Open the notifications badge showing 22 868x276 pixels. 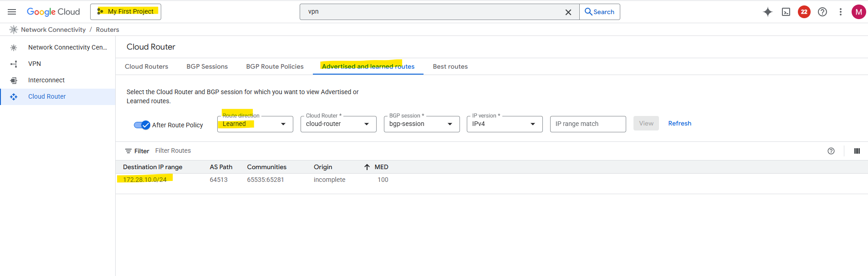[804, 12]
